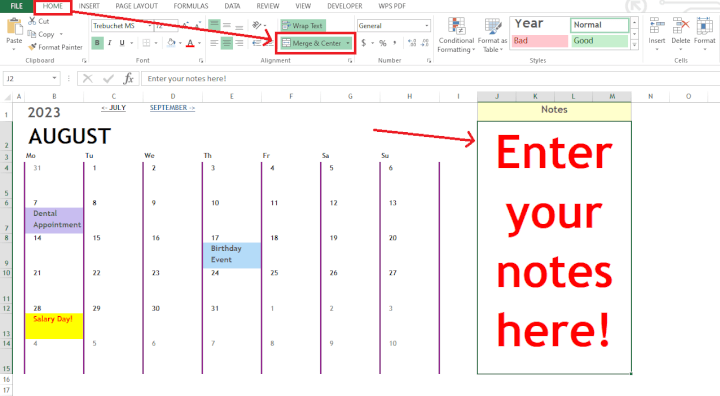Viewport: 720px width, 396px height.
Task: Apply Comma Style number format
Action: (x=394, y=43)
